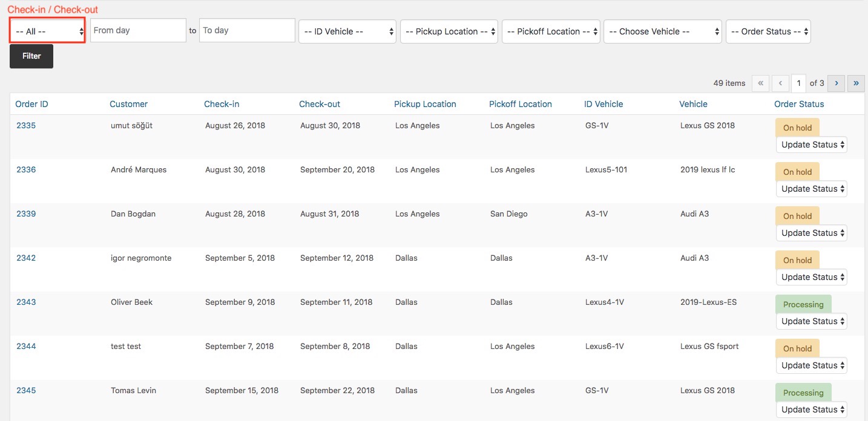Open the Check-in/Check-out All dropdown
Viewport: 868px width, 421px height.
click(x=47, y=31)
